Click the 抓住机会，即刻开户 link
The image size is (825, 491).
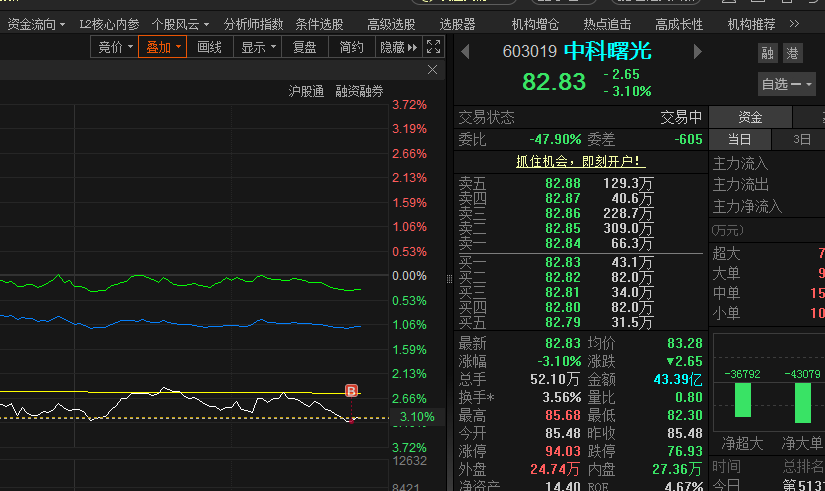point(580,162)
